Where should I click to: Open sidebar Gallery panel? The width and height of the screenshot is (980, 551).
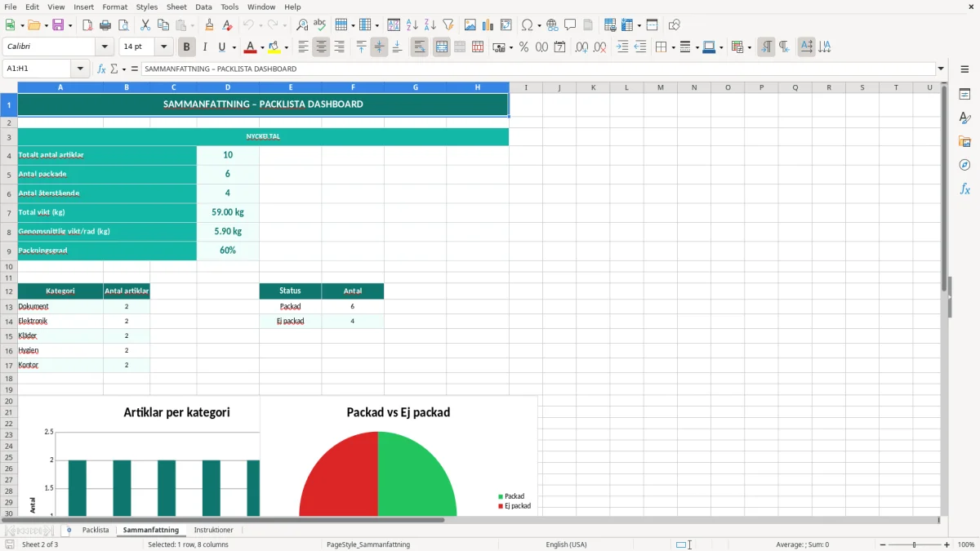(x=964, y=141)
